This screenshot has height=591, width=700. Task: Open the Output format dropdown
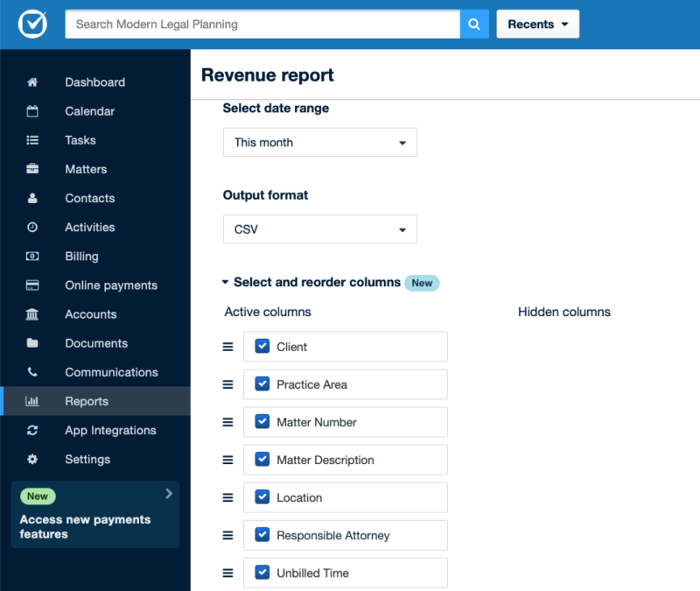click(319, 229)
